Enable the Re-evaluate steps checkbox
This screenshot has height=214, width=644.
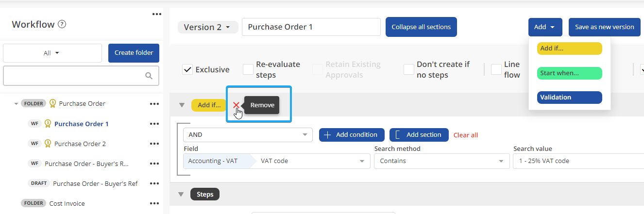[248, 69]
